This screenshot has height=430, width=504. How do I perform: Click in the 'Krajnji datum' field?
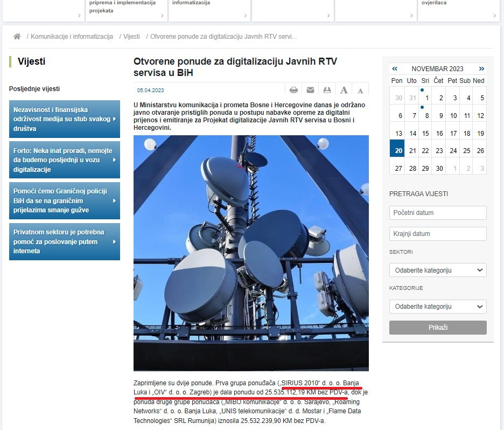coord(438,234)
